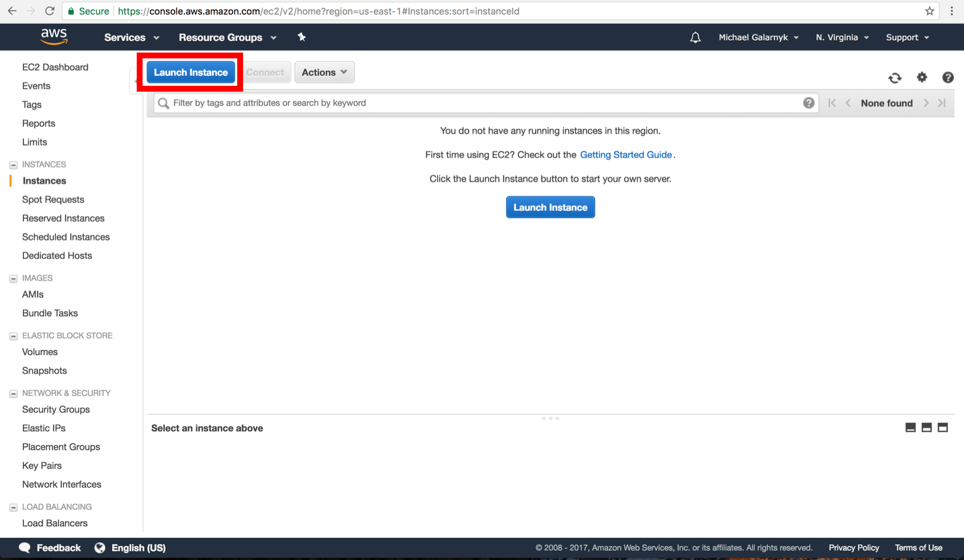Click the search help icon in filter bar

coord(809,103)
